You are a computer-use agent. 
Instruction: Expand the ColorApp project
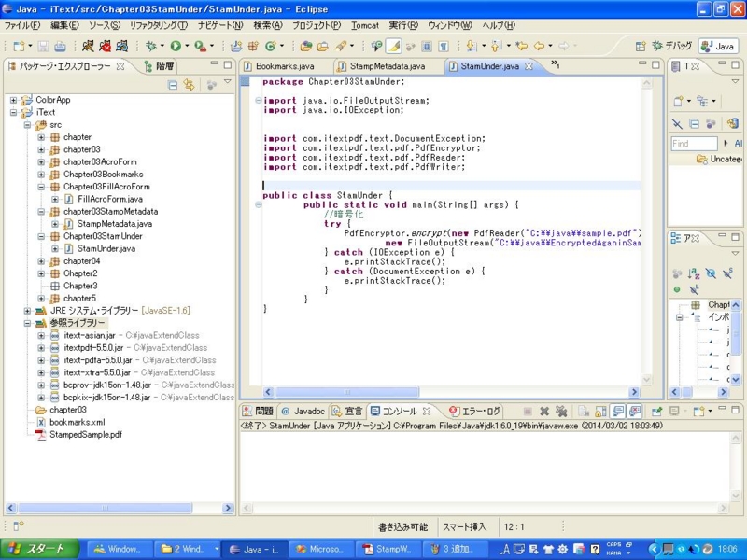tap(13, 100)
